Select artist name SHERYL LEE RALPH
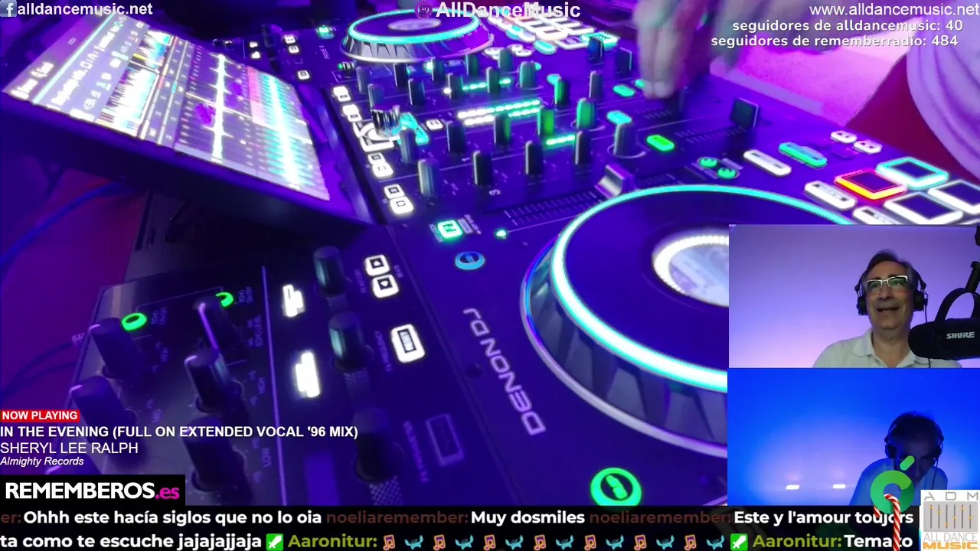Screen dimensions: 980x551 pos(69,448)
